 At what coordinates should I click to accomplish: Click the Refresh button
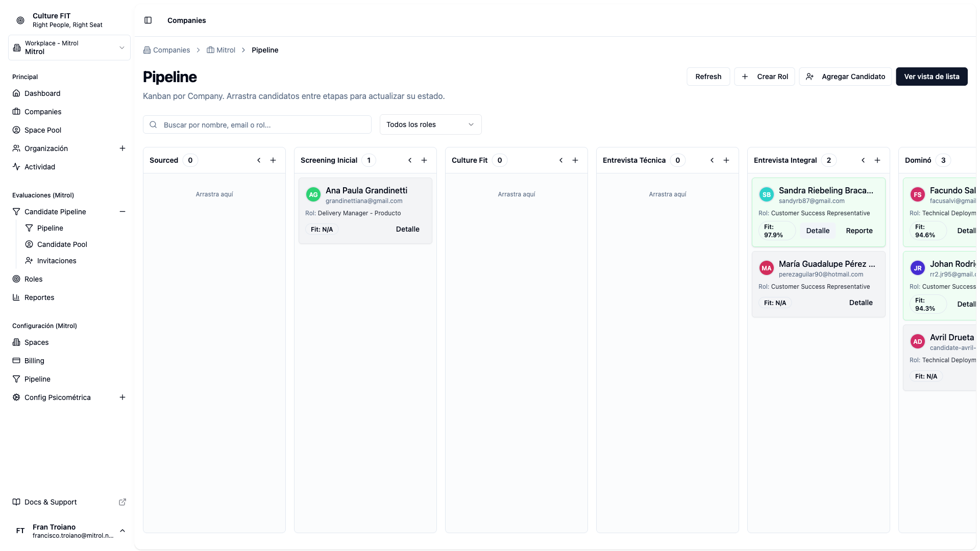pos(708,77)
